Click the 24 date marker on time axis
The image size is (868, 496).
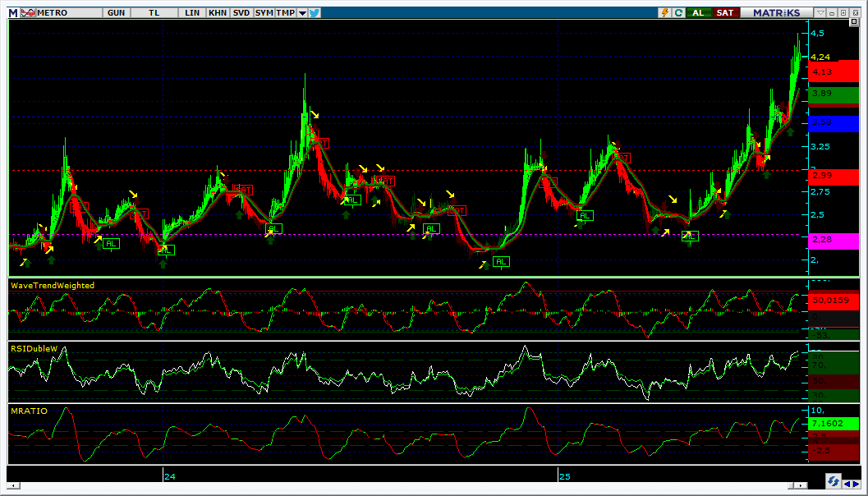169,476
